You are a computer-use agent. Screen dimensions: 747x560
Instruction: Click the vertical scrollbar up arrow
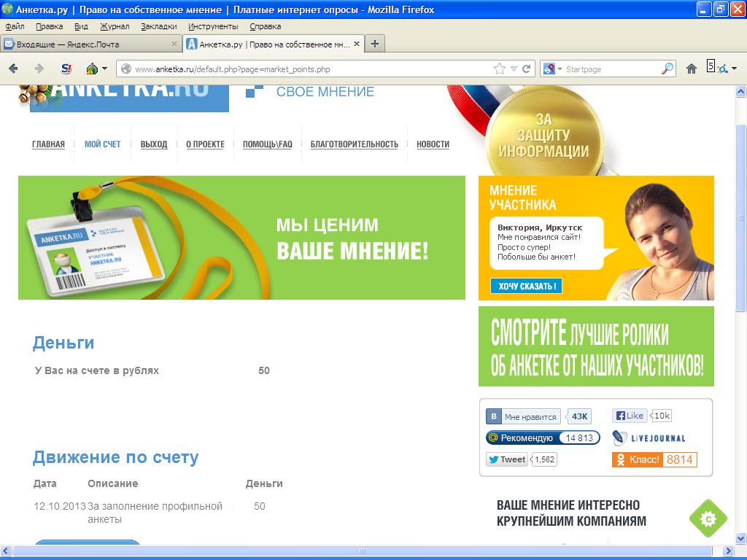click(741, 91)
